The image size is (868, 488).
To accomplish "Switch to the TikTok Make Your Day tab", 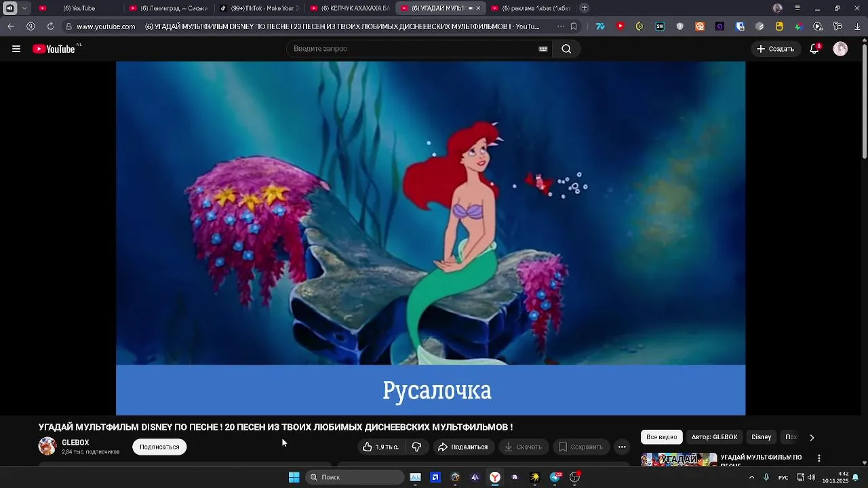I will coord(259,8).
